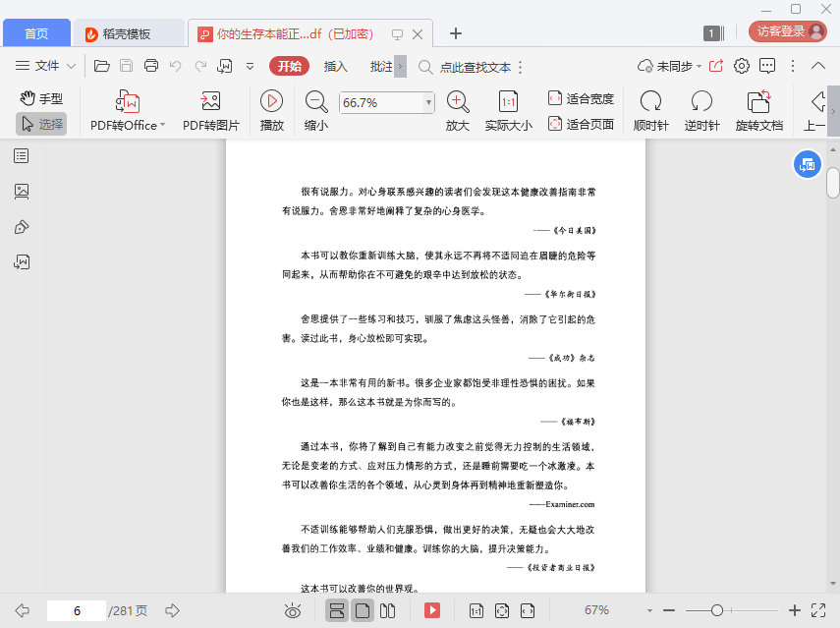Image resolution: width=840 pixels, height=628 pixels.
Task: Open 未同步 sync status dropdown
Action: pyautogui.click(x=669, y=66)
